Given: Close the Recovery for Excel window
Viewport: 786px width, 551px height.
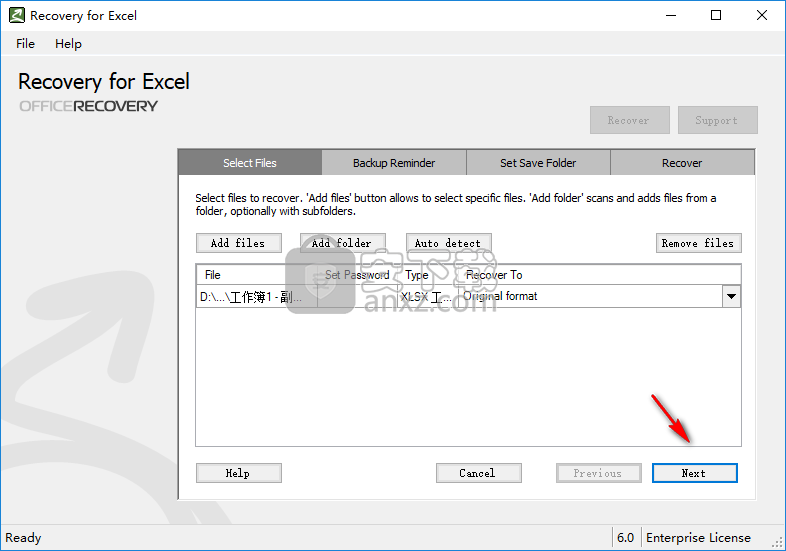Looking at the screenshot, I should coord(762,15).
